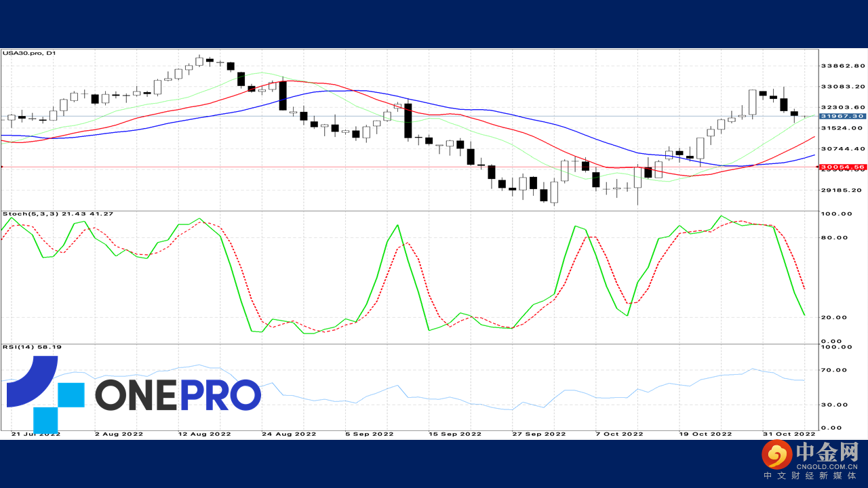The width and height of the screenshot is (868, 488).
Task: Click the 19 Oct 2022 date label
Action: tap(707, 434)
